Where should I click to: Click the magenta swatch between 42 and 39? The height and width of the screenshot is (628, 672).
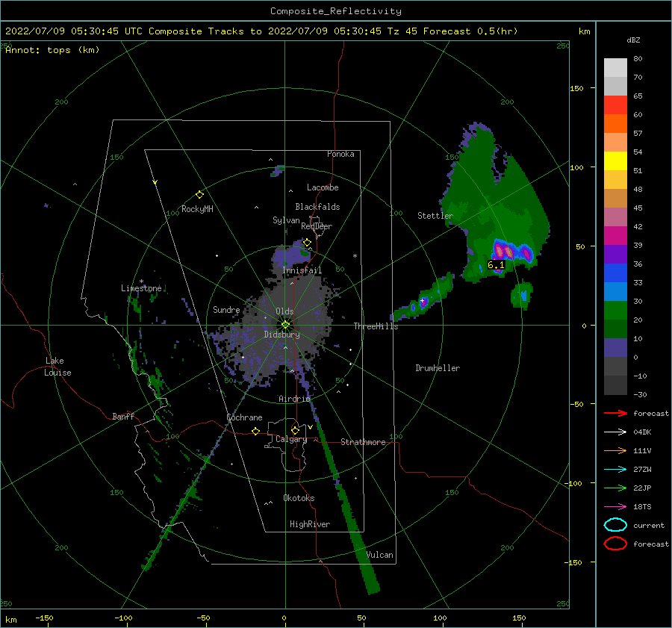[615, 236]
